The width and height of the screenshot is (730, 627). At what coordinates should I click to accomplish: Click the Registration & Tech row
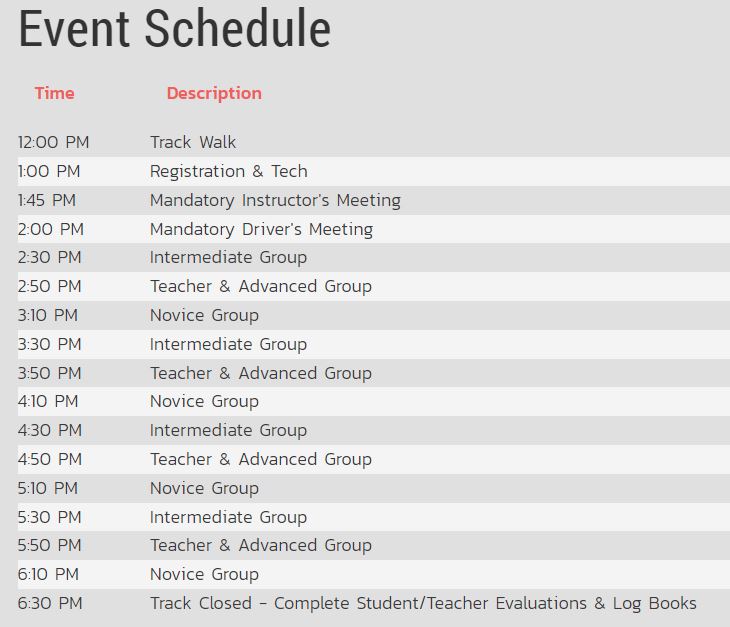pos(228,171)
